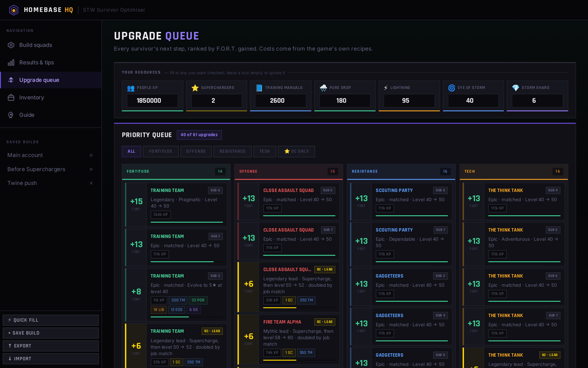The height and width of the screenshot is (368, 588).
Task: Click the Superchargers star icon
Action: (x=195, y=88)
